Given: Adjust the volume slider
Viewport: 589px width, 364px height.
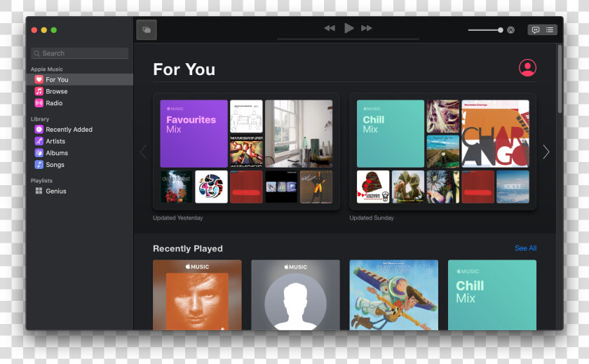Looking at the screenshot, I should [485, 30].
